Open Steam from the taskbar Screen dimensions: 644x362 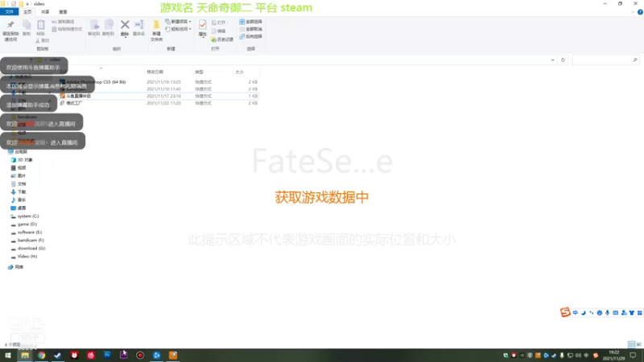click(57, 356)
